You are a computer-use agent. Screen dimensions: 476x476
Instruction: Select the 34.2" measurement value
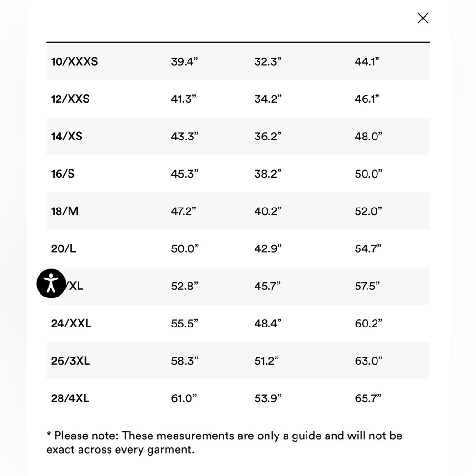coord(268,99)
